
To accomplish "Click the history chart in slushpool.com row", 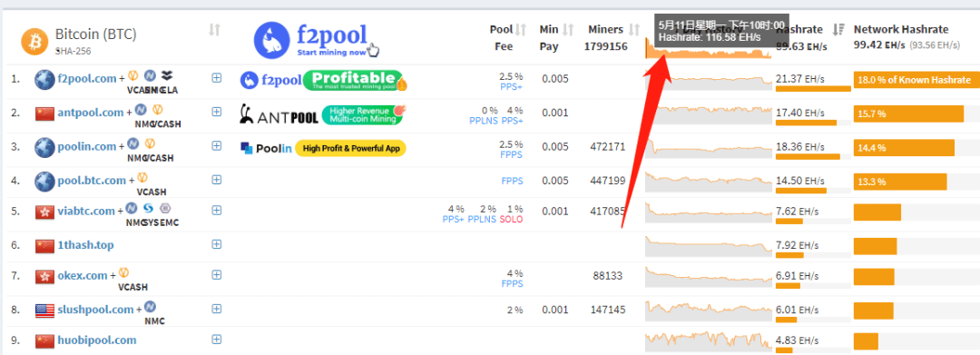I will (709, 310).
